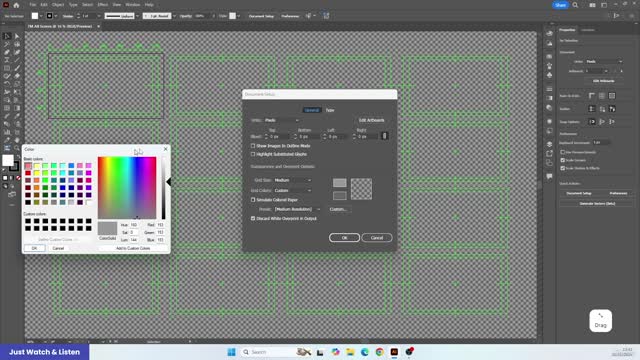Open the Appearance panel icon in dock
This screenshot has width=640, height=360.
(549, 121)
